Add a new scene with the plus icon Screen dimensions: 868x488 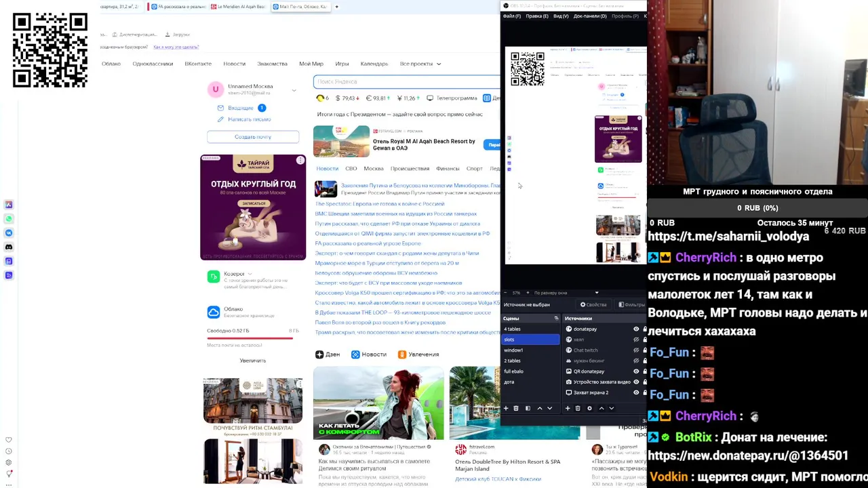506,408
